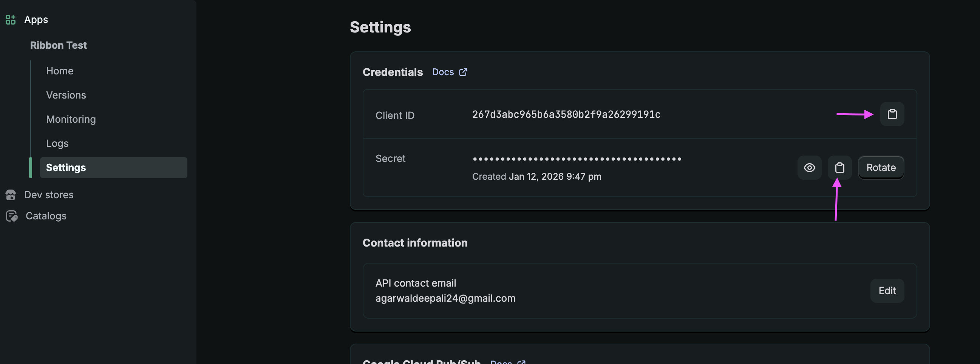The image size is (980, 364).
Task: Click the Ribbon Test app name
Action: [x=59, y=45]
